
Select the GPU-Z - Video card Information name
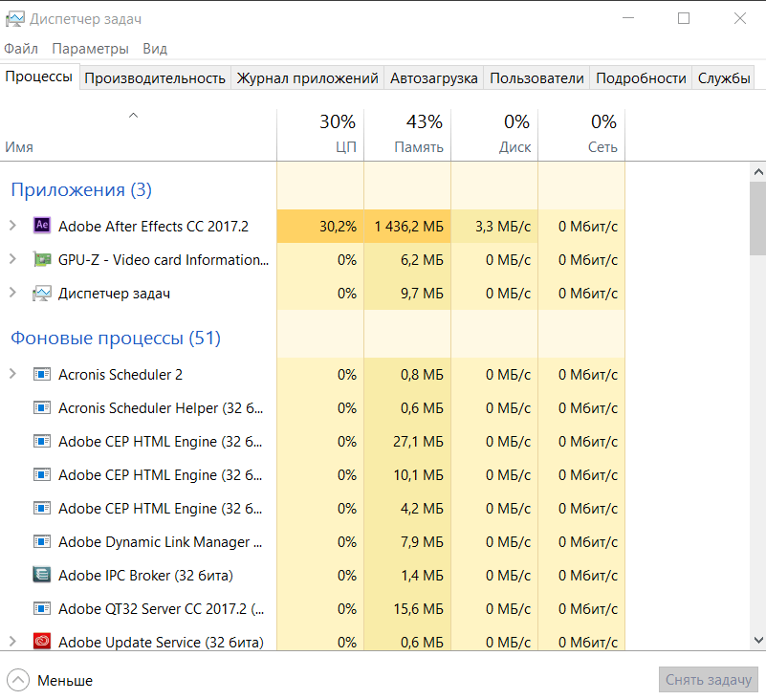(x=164, y=259)
